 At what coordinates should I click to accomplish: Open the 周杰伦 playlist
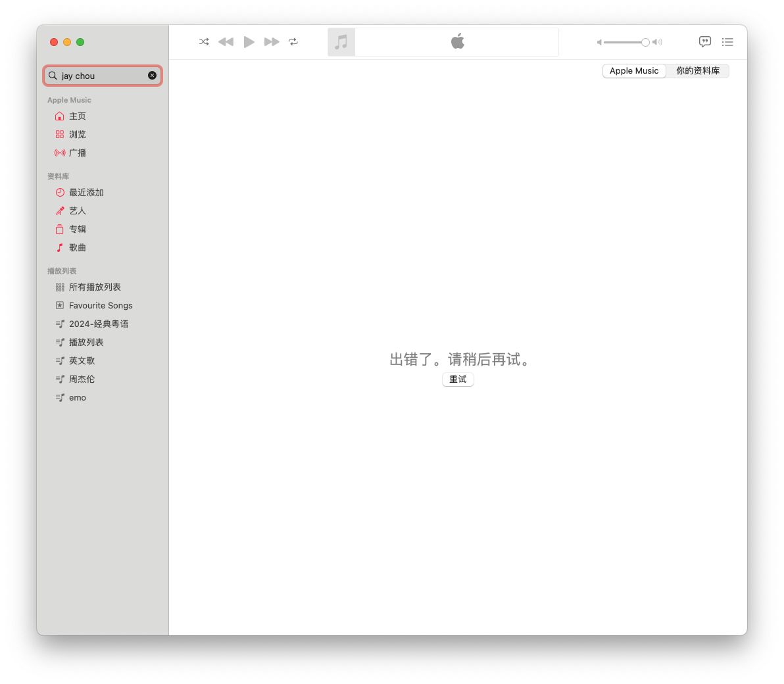pyautogui.click(x=82, y=379)
